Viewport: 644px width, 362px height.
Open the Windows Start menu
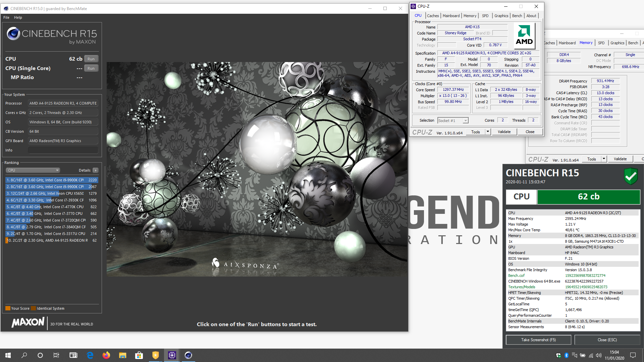pos(8,355)
